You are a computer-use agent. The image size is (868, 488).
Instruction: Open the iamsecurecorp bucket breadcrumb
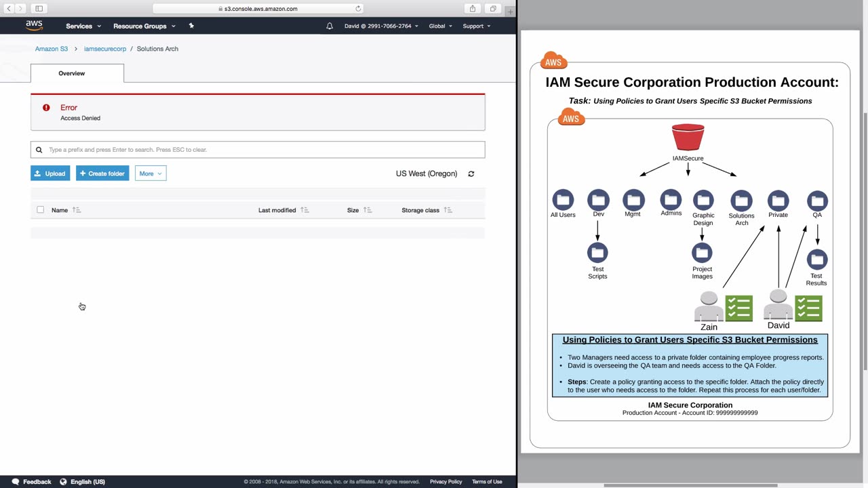point(105,49)
